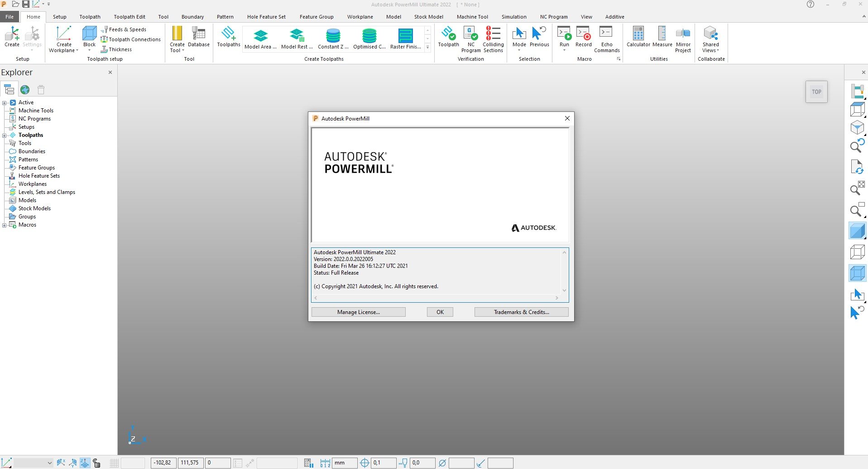868x469 pixels.
Task: Toggle shaded view in view toolbar
Action: [857, 231]
